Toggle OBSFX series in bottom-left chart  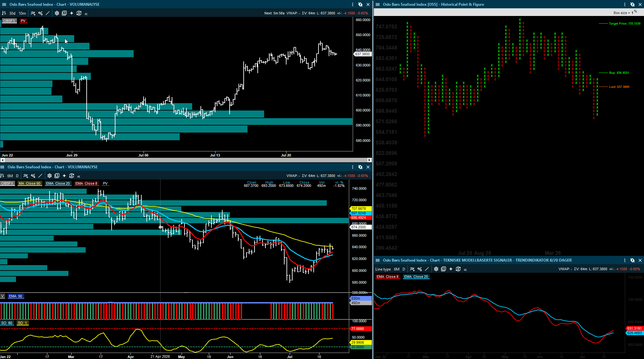point(7,183)
